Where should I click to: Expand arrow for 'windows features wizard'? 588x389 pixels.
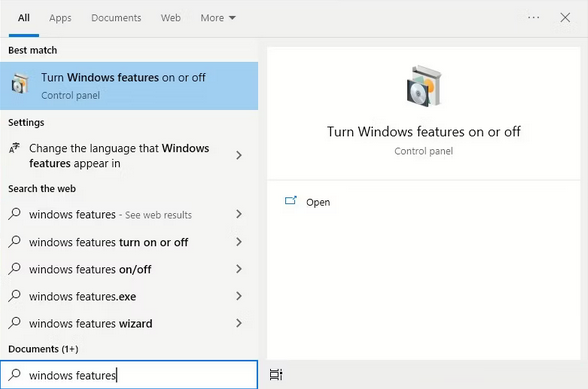239,323
